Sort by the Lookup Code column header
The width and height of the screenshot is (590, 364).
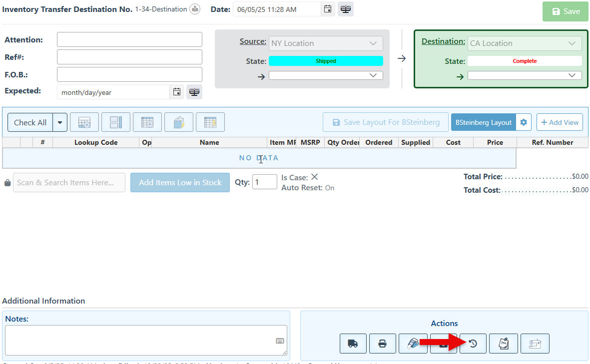click(96, 142)
